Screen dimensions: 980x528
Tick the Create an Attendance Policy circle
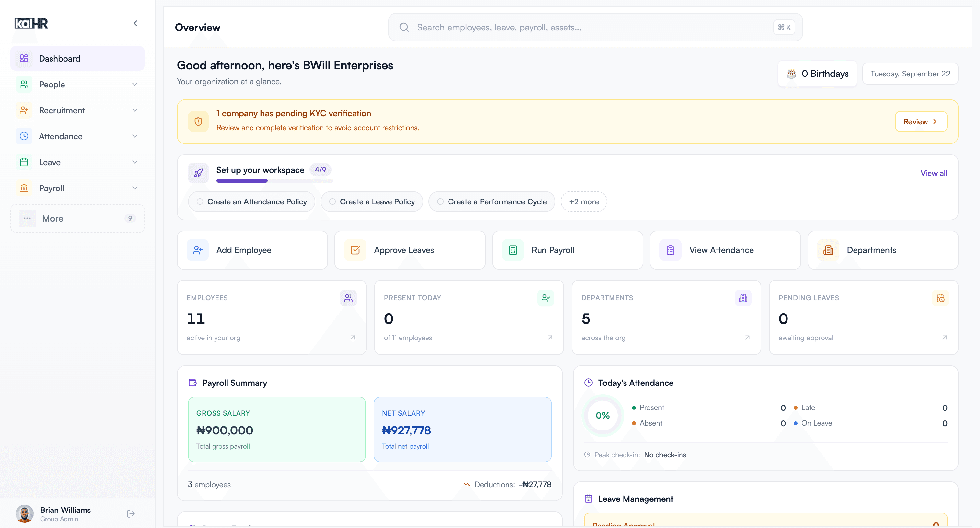click(200, 201)
